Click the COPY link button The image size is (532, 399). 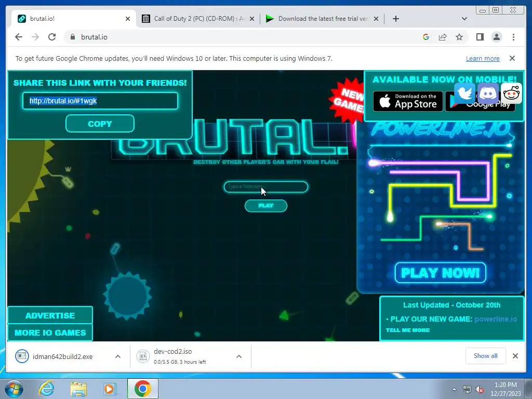click(x=100, y=124)
